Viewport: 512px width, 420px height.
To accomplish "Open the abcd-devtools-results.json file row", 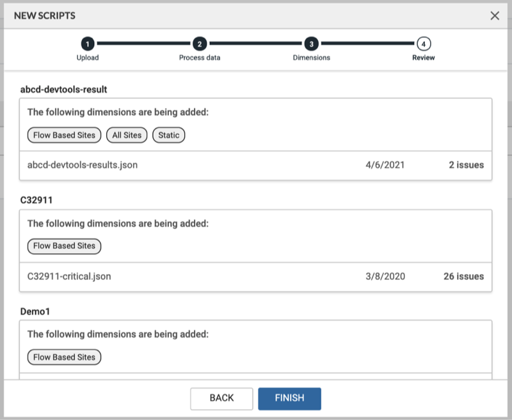I will tap(83, 165).
